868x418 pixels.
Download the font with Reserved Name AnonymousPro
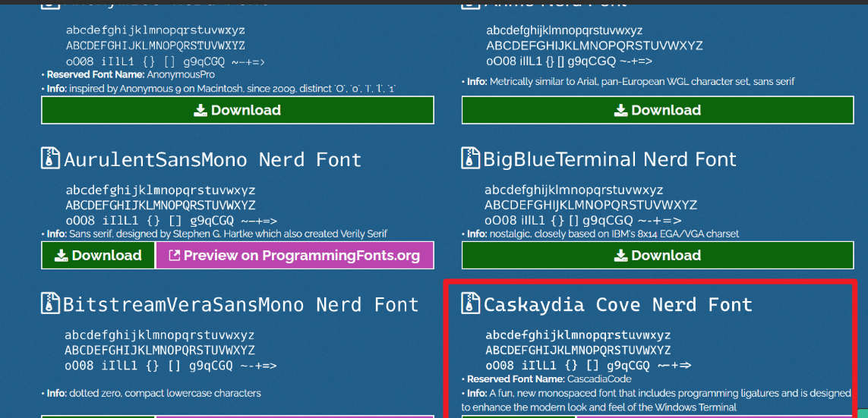click(238, 110)
